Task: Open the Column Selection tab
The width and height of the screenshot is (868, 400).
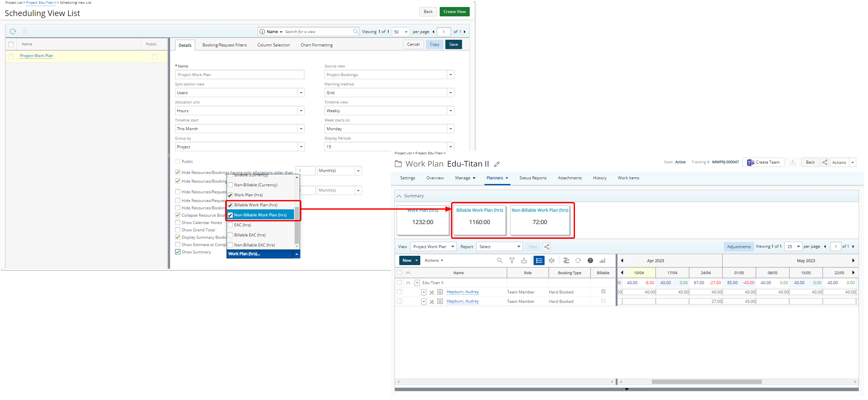Action: 274,45
